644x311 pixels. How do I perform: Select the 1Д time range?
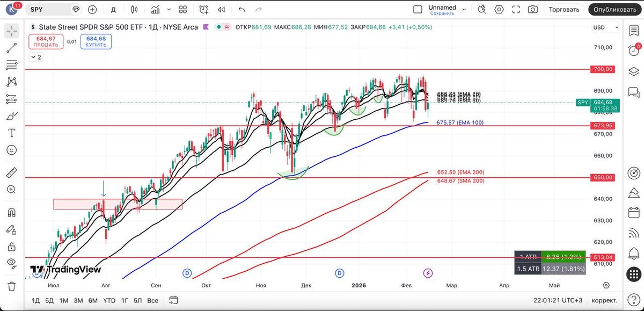pos(35,300)
